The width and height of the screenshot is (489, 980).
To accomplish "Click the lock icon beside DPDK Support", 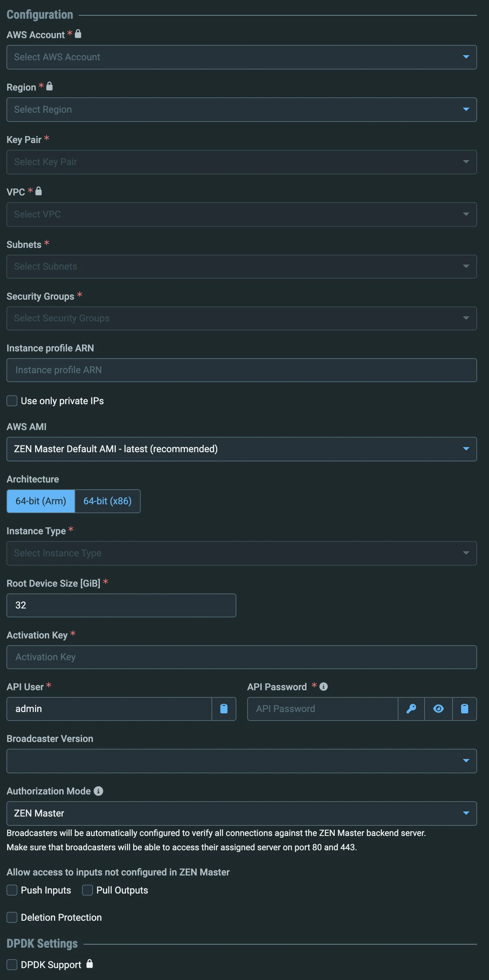I will click(x=90, y=964).
